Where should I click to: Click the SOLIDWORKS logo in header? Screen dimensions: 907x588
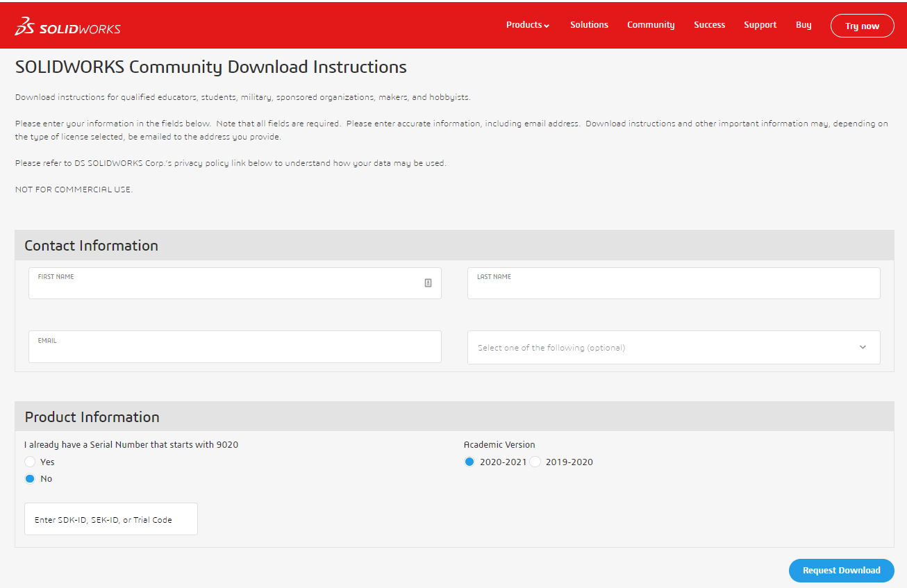67,26
